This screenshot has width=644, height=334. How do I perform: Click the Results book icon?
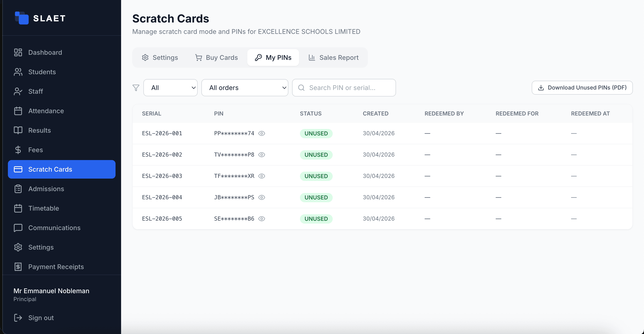pos(18,131)
